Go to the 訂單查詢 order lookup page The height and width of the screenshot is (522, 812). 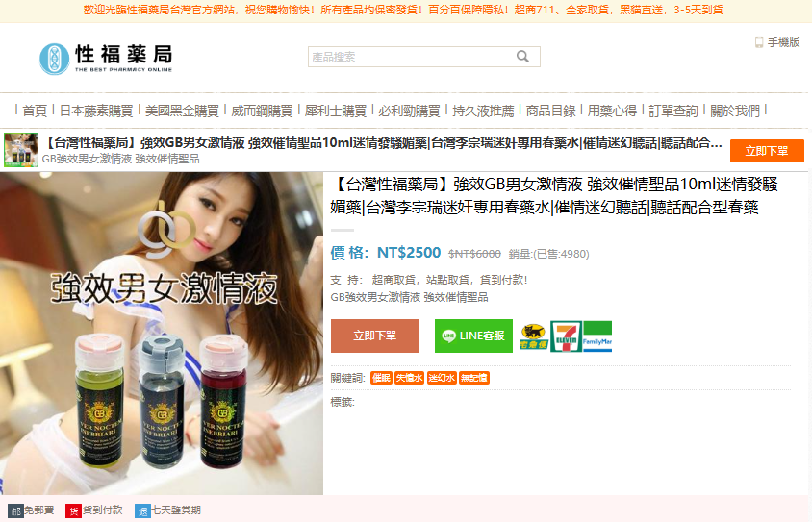click(673, 111)
